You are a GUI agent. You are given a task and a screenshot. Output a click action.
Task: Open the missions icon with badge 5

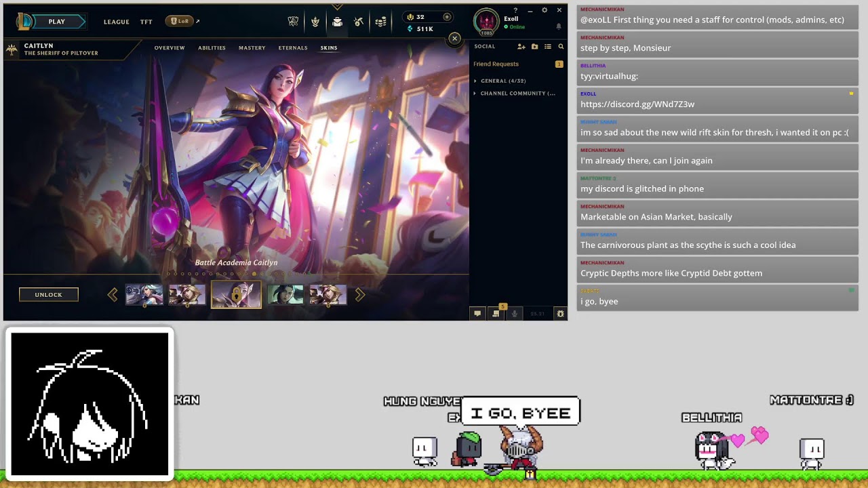496,313
